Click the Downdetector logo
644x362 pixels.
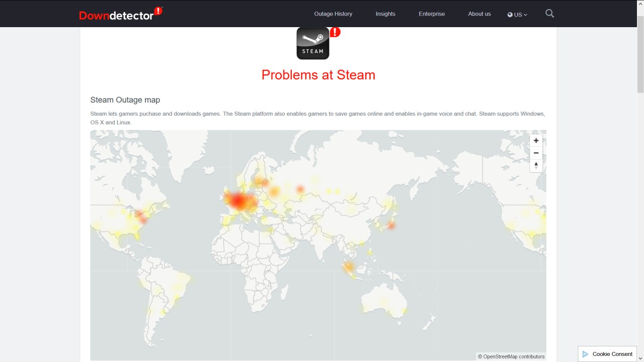[121, 14]
